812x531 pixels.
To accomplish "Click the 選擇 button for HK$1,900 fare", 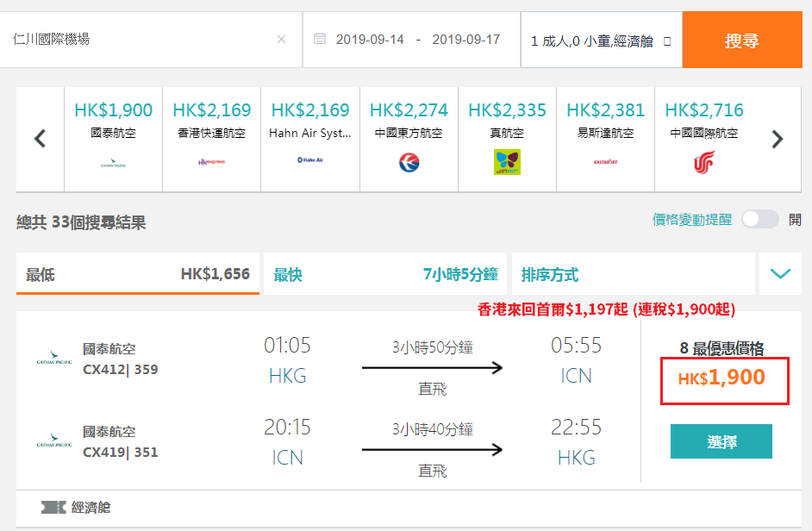I will (721, 441).
